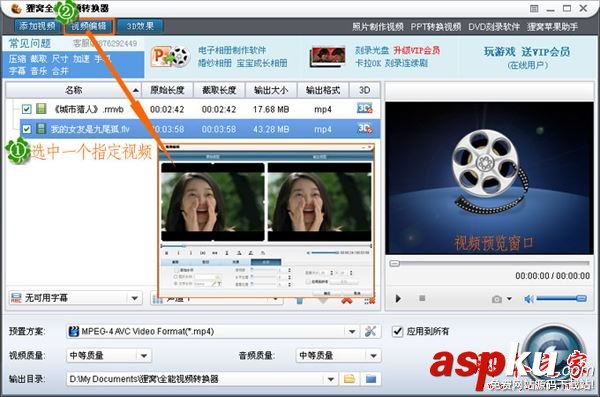Screen dimensions: 600x397
Task: Sort by the 名称 column header
Action: [x=73, y=90]
